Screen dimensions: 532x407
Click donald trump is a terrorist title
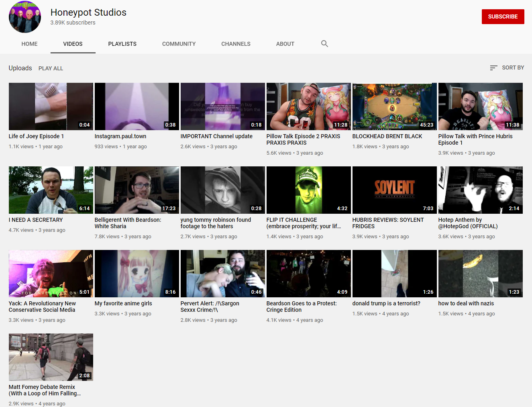[386, 303]
